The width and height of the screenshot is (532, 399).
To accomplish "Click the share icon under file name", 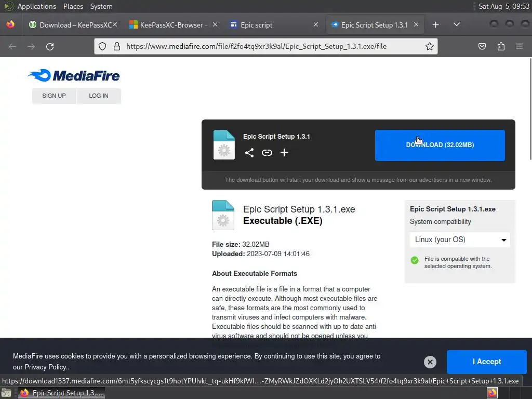I will 249,153.
